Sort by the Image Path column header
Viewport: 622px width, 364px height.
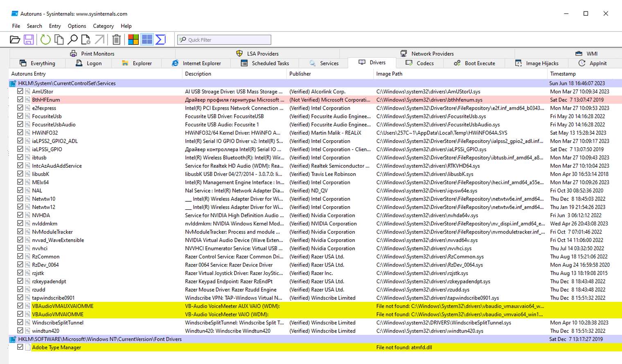click(x=460, y=74)
